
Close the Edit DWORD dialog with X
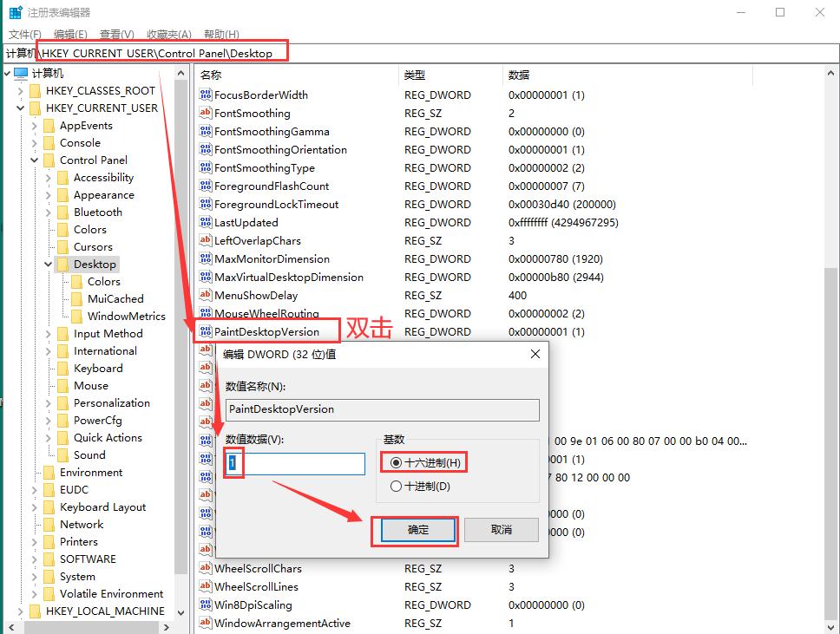(x=535, y=354)
